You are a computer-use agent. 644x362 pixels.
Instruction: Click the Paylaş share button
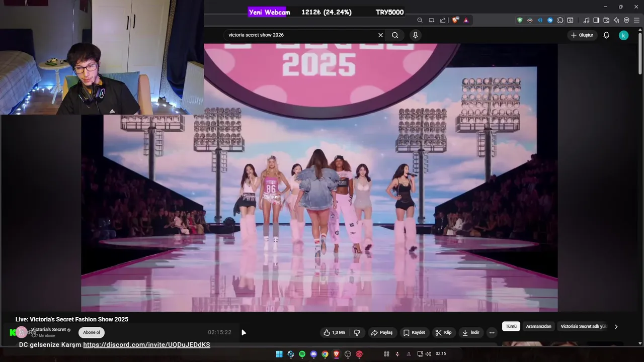tap(382, 332)
